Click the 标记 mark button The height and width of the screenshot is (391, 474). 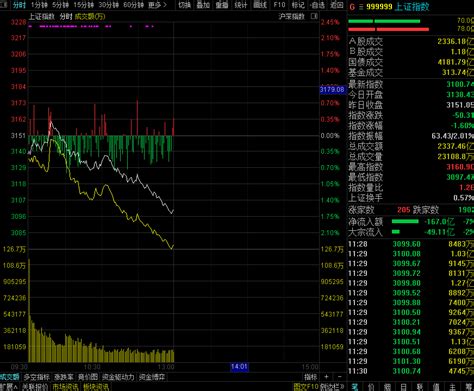click(298, 5)
